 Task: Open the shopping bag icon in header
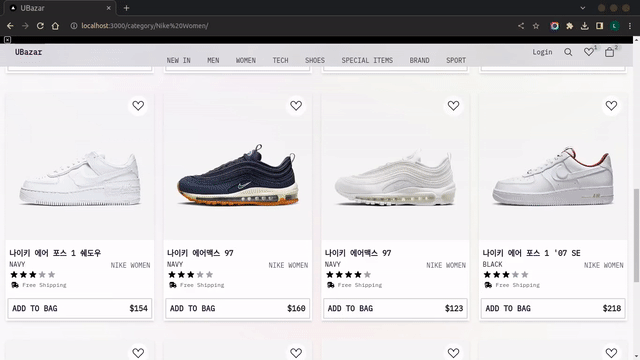(x=609, y=52)
